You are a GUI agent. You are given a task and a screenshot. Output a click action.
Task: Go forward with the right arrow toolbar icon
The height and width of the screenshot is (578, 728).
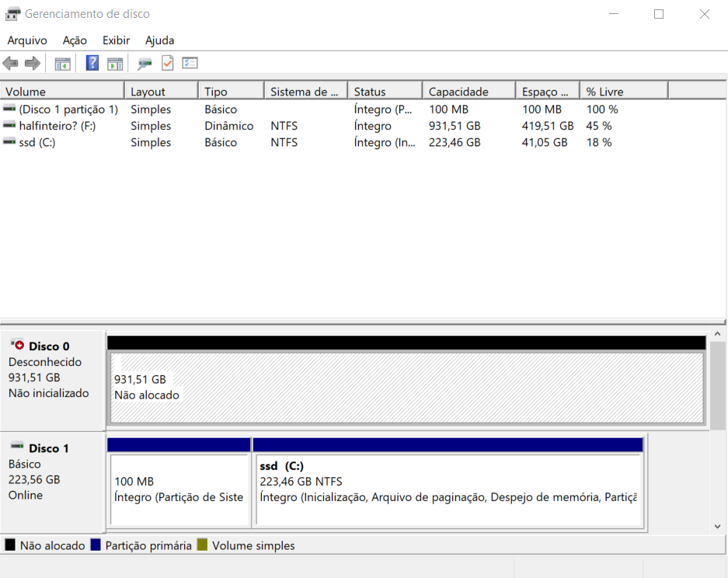pos(32,63)
